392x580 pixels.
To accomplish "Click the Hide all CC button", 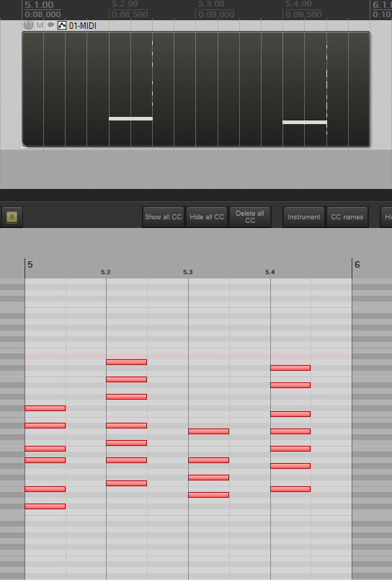I will coord(207,217).
